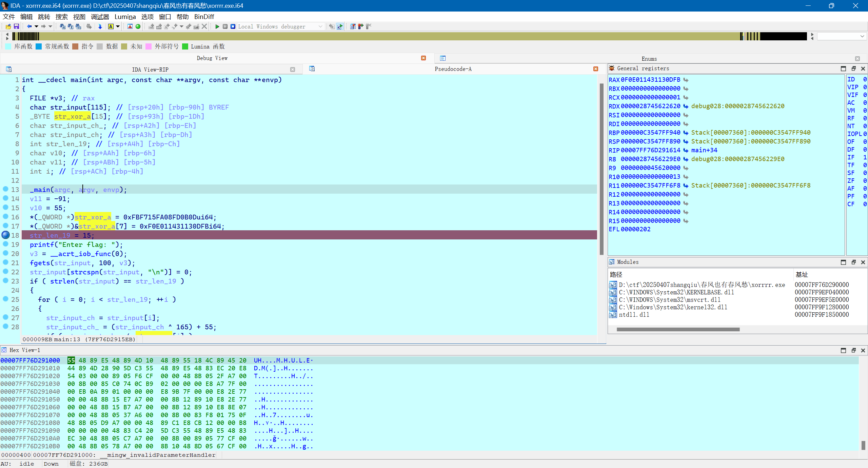Click the toolbar X delete icon
Image resolution: width=868 pixels, height=468 pixels.
[204, 26]
